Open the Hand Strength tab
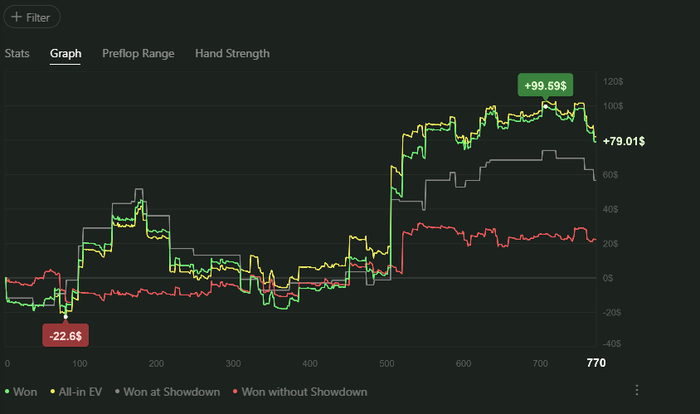The height and width of the screenshot is (414, 700). point(232,54)
